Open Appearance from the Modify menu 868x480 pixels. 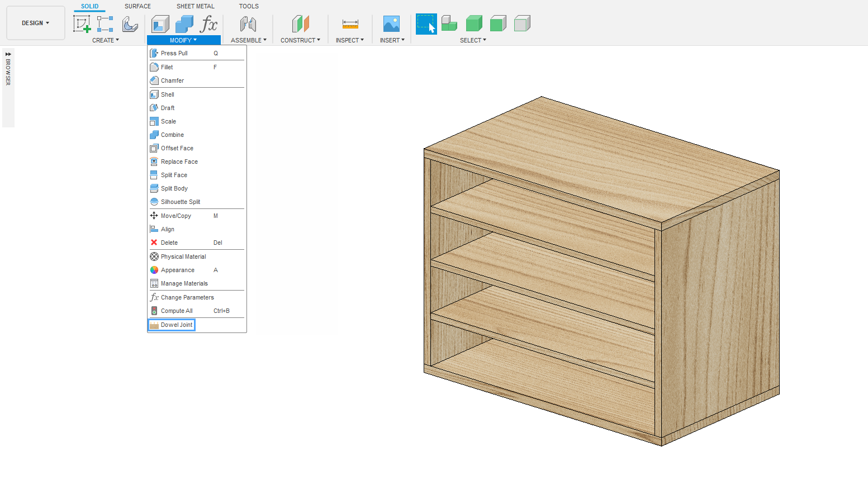[x=178, y=270]
